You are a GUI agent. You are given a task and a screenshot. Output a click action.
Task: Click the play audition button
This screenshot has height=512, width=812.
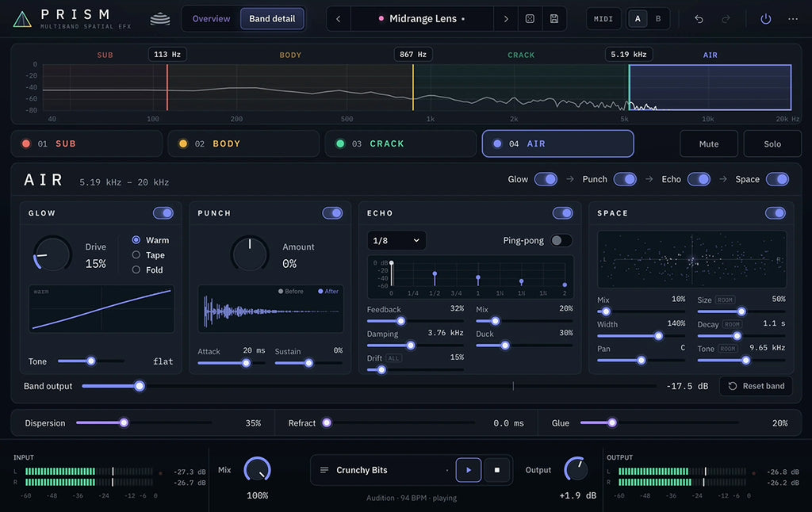tap(469, 470)
